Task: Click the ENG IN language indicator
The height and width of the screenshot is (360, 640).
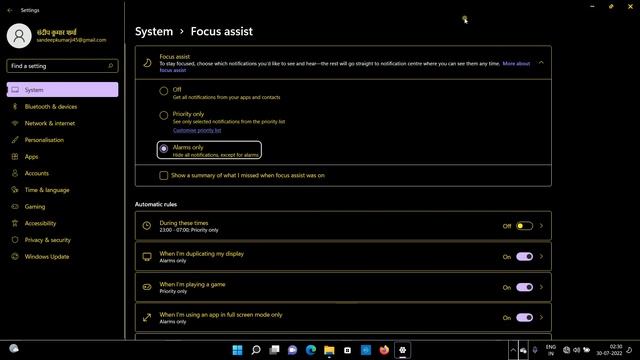Action: click(x=551, y=350)
